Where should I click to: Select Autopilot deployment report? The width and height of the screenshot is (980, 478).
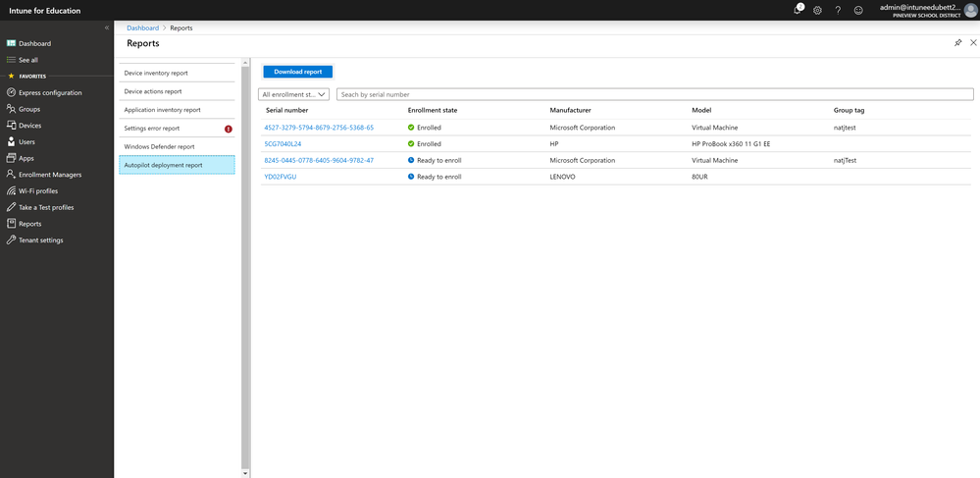[177, 165]
